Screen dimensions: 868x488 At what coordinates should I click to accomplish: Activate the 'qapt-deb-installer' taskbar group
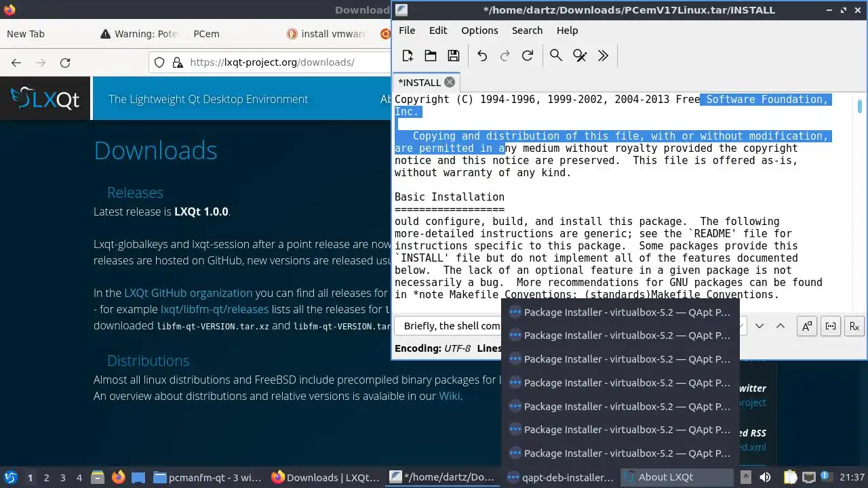click(561, 477)
